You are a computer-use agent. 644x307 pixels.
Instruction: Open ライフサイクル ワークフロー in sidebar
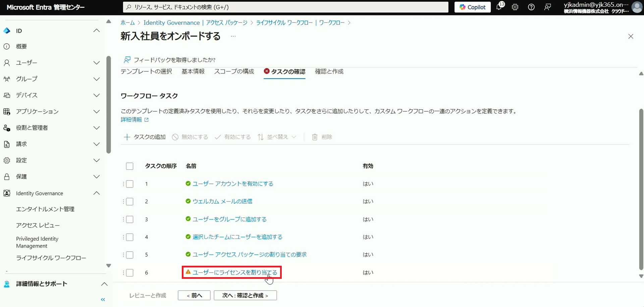tap(51, 258)
